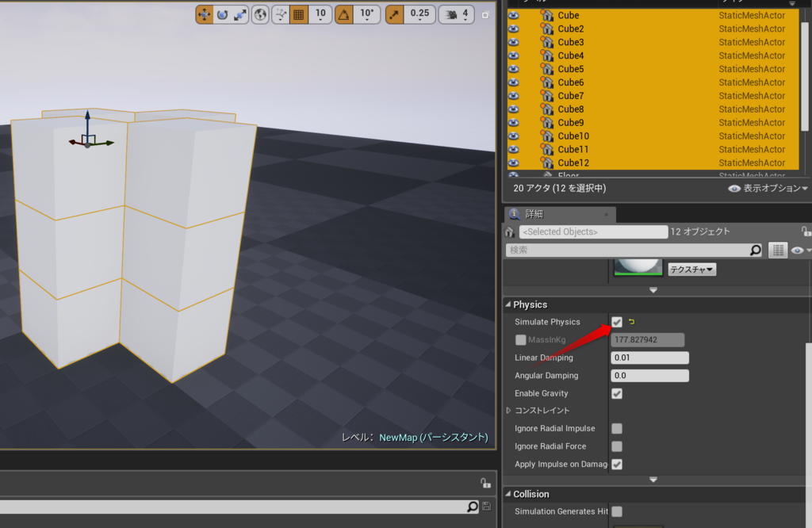Click Cube4 actor mesh icon
Image resolution: width=812 pixels, height=528 pixels.
547,55
